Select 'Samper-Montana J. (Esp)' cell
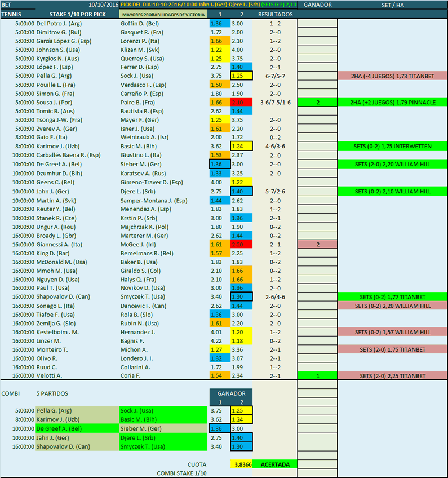Screen dimensions: 448x478 154,201
